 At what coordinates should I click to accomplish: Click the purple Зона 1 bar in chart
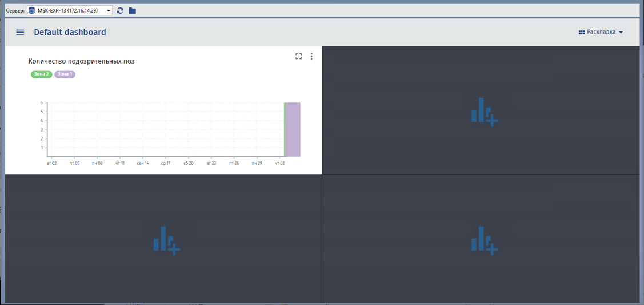(x=293, y=129)
